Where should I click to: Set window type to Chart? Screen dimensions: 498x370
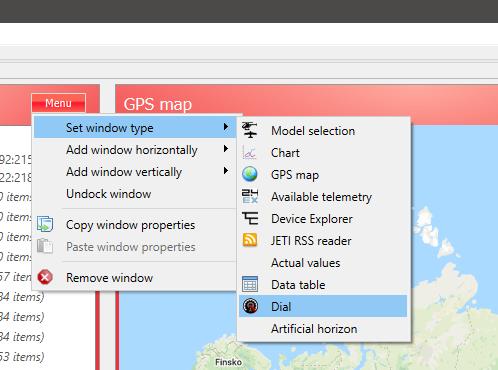[x=323, y=152]
